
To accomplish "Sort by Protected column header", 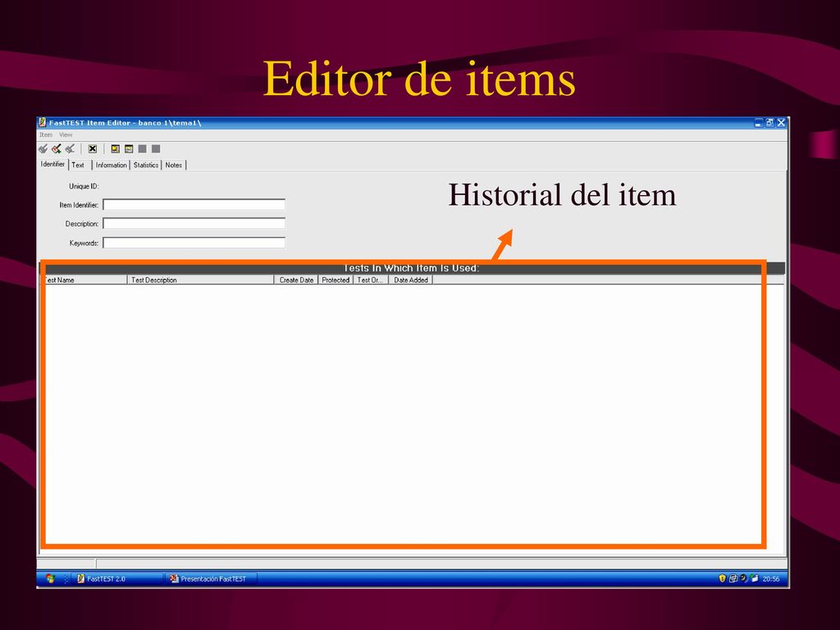I will pos(336,280).
